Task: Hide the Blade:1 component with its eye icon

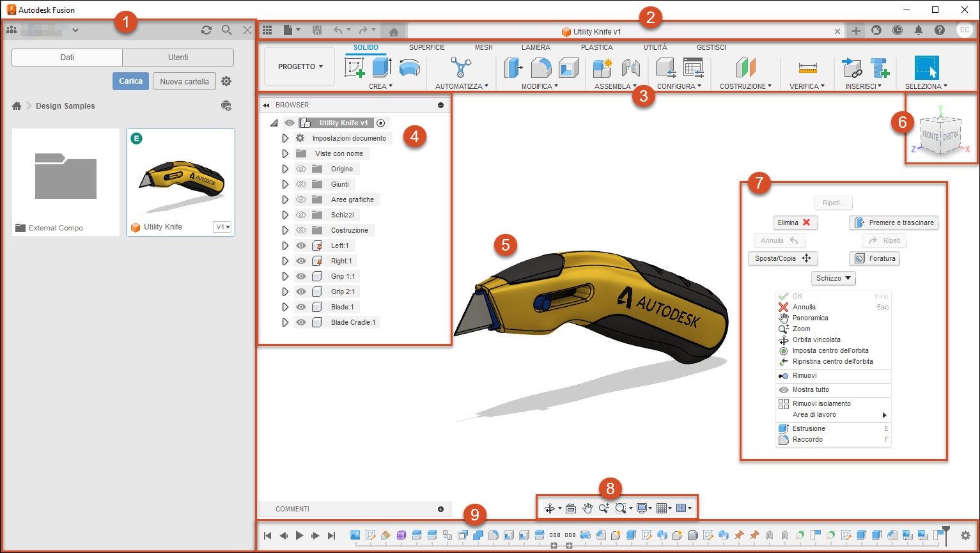Action: pyautogui.click(x=300, y=307)
